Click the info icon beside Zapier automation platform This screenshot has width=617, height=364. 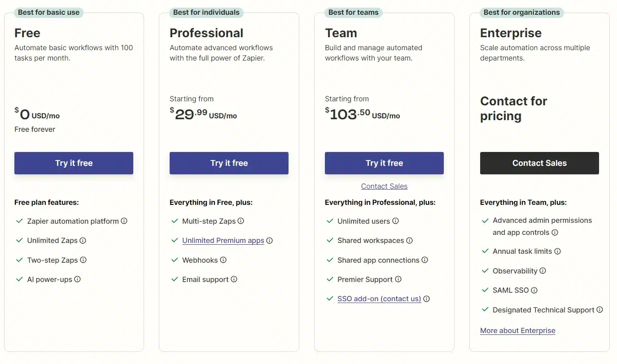(x=125, y=221)
